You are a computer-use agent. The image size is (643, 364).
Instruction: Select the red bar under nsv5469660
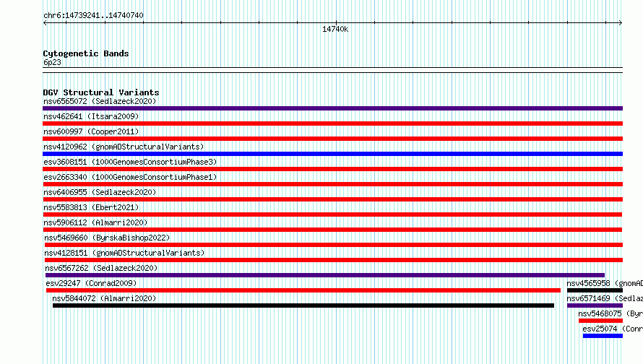pyautogui.click(x=333, y=245)
